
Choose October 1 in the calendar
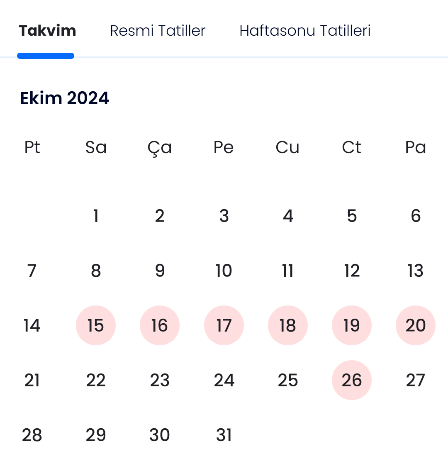pos(95,216)
